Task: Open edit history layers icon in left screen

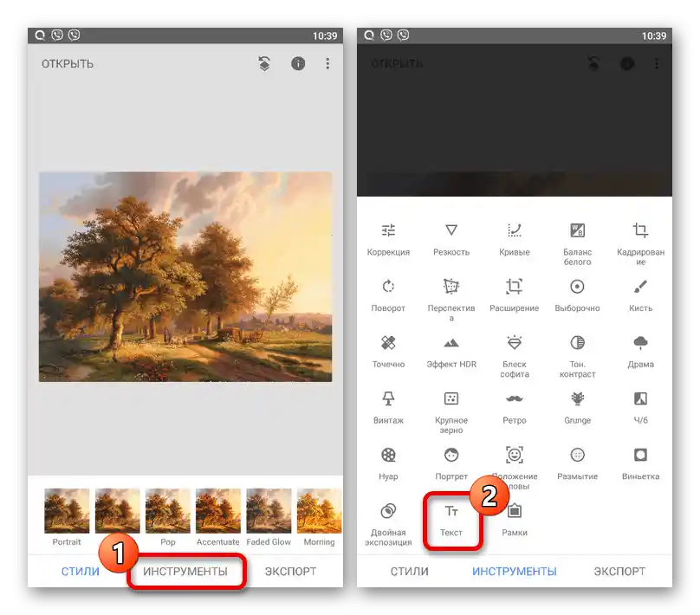Action: 264,63
